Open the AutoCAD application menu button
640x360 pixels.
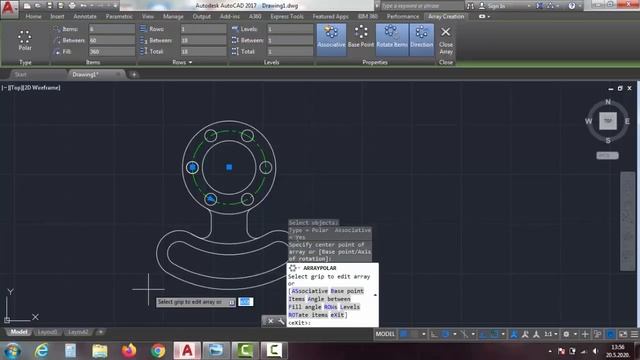click(x=9, y=9)
